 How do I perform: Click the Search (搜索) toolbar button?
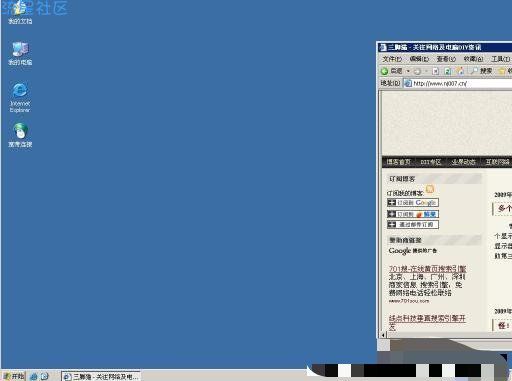click(x=481, y=71)
